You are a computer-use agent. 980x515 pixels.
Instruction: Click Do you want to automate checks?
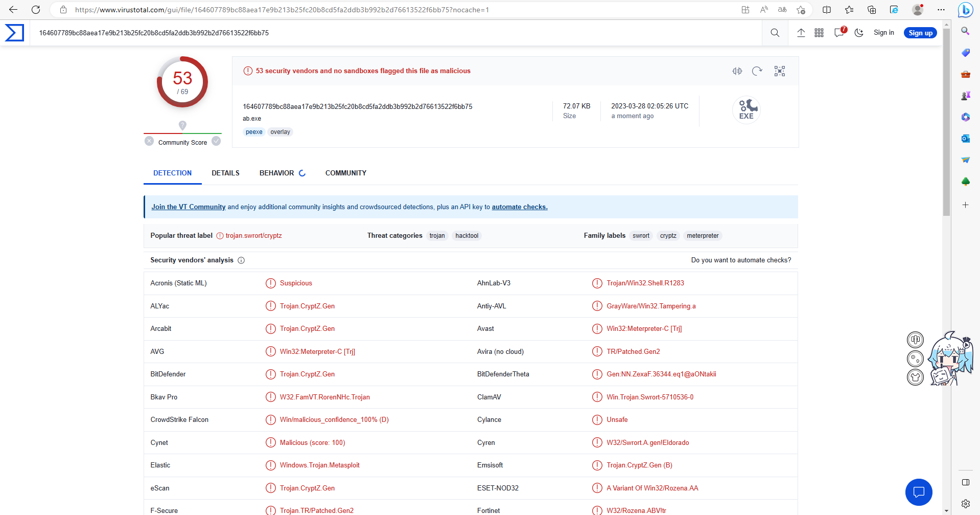tap(741, 260)
